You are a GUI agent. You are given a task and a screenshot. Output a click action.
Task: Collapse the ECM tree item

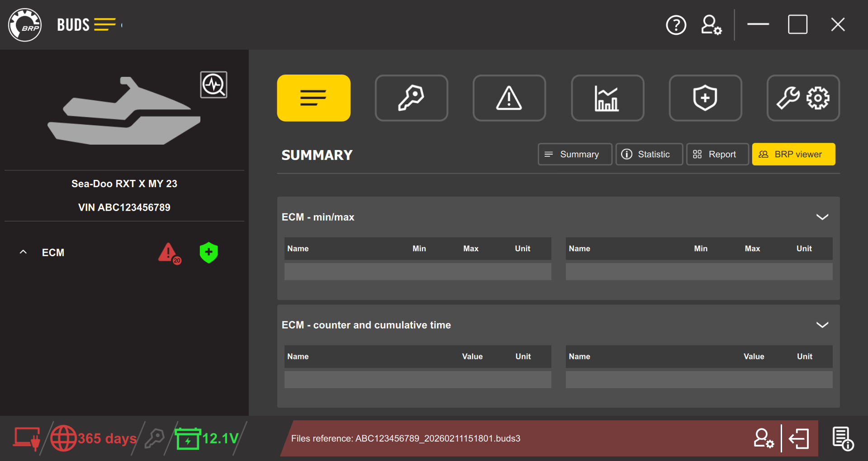24,252
